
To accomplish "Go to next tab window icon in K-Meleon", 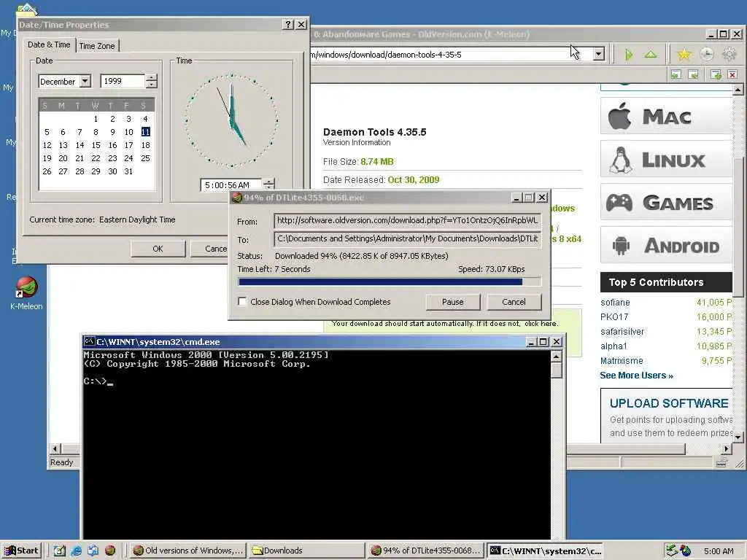I will click(694, 74).
